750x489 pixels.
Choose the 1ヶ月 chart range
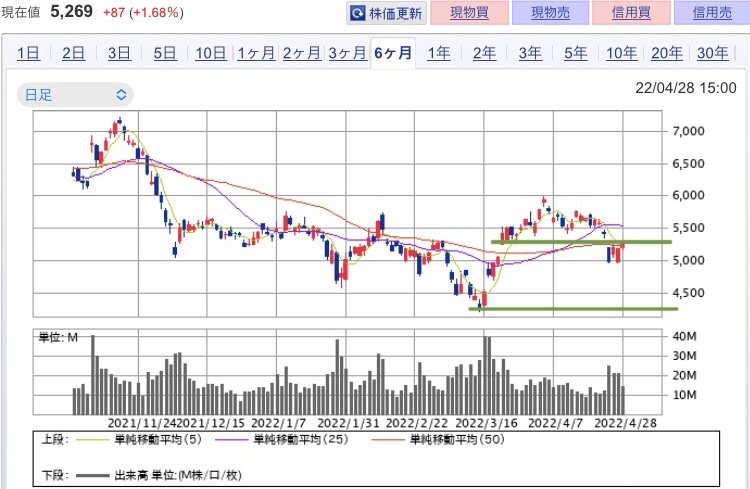[x=256, y=53]
